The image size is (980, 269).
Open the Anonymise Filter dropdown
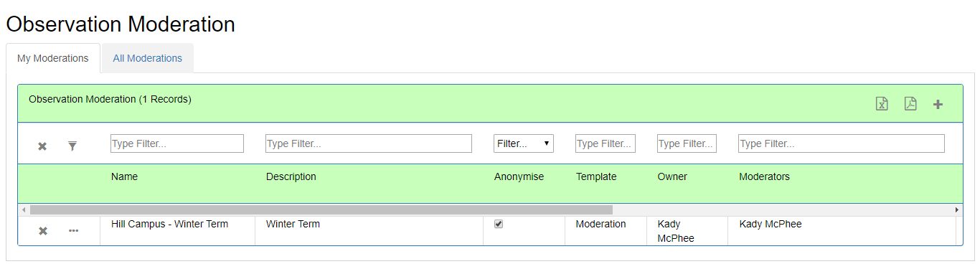[524, 143]
